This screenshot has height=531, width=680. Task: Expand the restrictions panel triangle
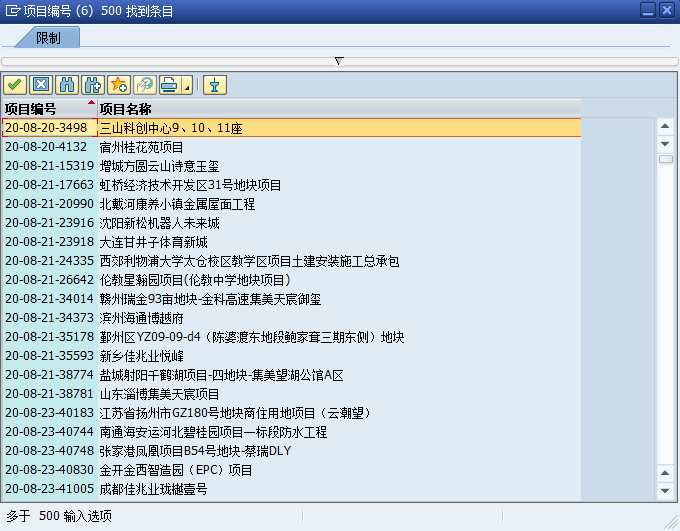pyautogui.click(x=339, y=61)
